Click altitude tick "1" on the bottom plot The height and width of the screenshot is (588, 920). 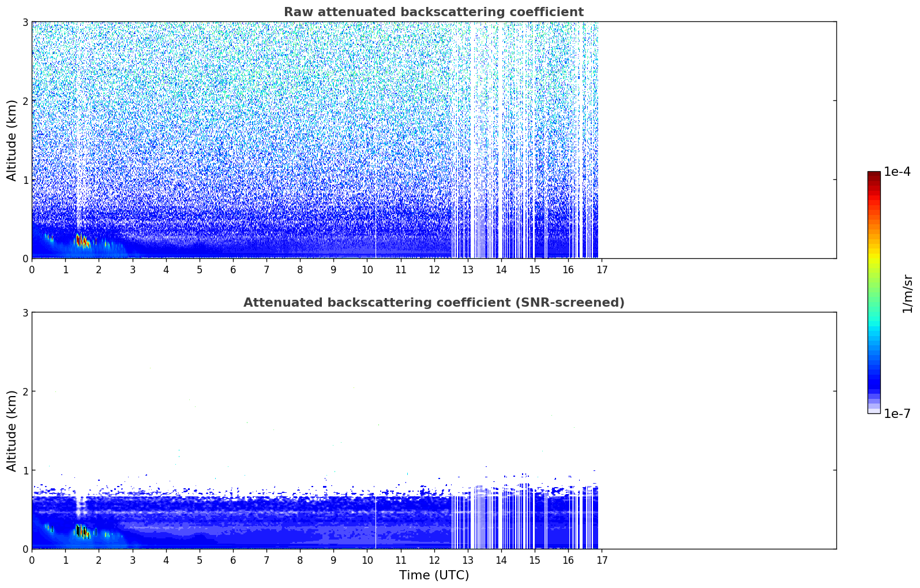point(25,470)
